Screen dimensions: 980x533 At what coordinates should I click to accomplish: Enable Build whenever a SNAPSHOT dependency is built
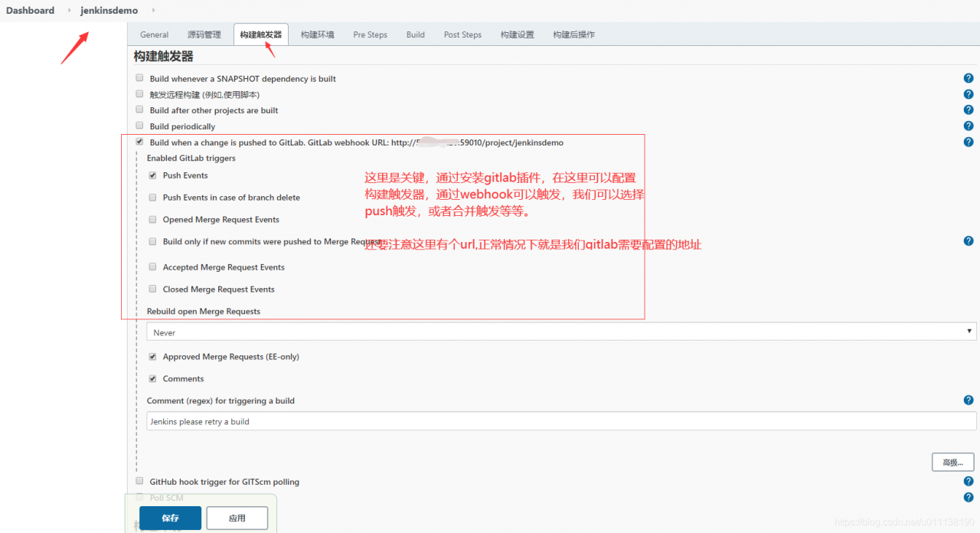tap(139, 77)
